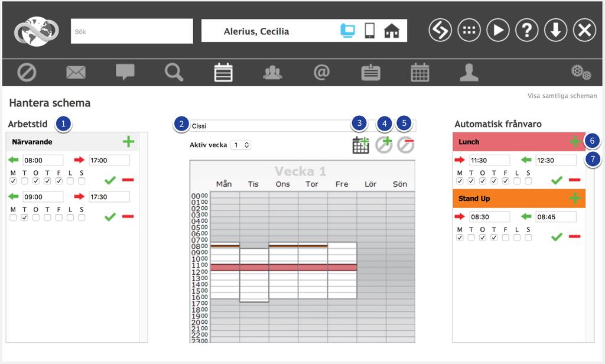This screenshot has width=605, height=364.
Task: Toggle Saturday checkbox under Lunch
Action: tap(516, 181)
